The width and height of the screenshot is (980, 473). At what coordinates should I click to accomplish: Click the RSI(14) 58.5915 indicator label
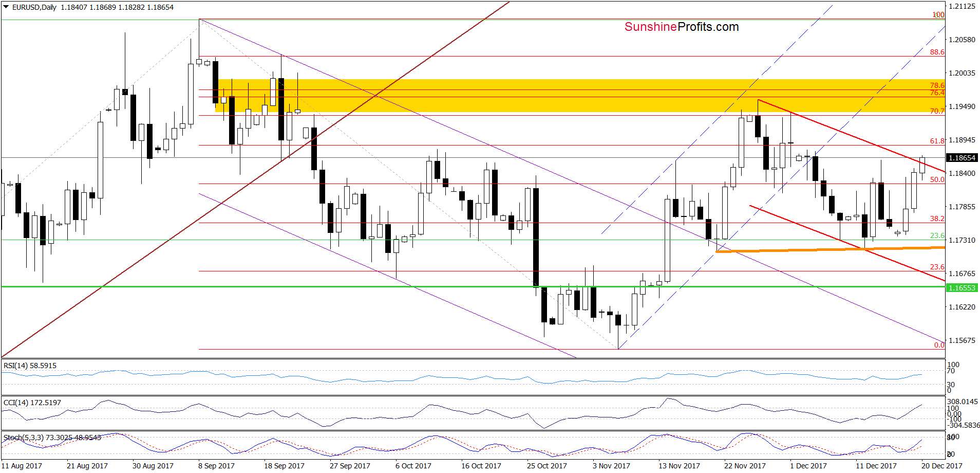(30, 366)
